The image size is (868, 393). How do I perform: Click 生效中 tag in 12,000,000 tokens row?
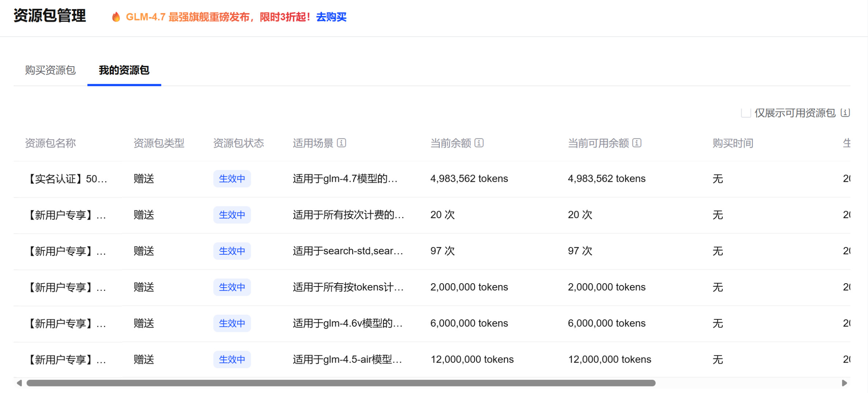coord(232,359)
